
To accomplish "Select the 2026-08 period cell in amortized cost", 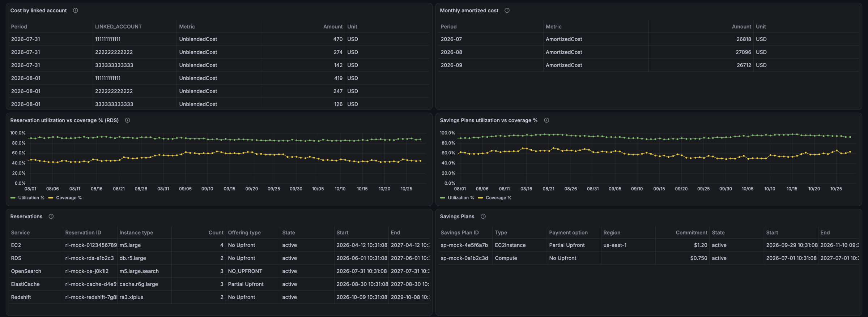I will point(491,52).
